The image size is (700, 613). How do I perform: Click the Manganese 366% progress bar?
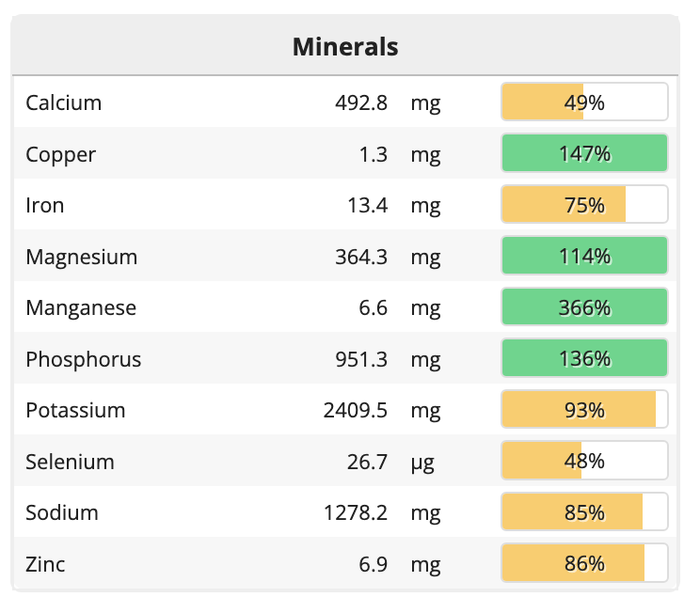[584, 307]
